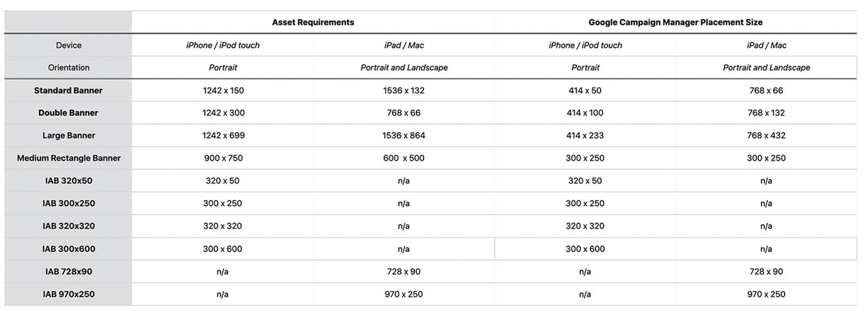Select the Orientation row label
The image size is (868, 312).
point(68,68)
